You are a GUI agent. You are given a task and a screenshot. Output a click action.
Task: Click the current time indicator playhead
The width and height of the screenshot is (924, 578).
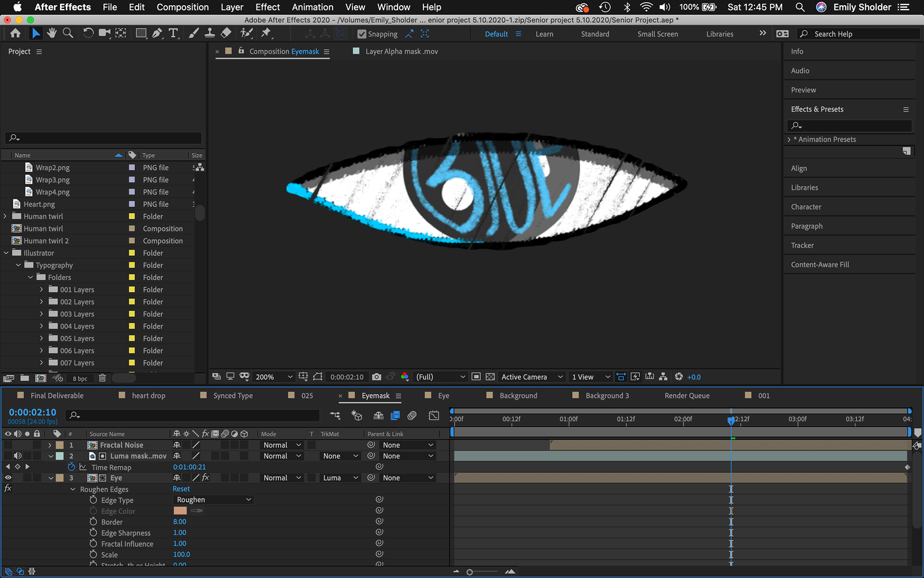[x=731, y=420]
